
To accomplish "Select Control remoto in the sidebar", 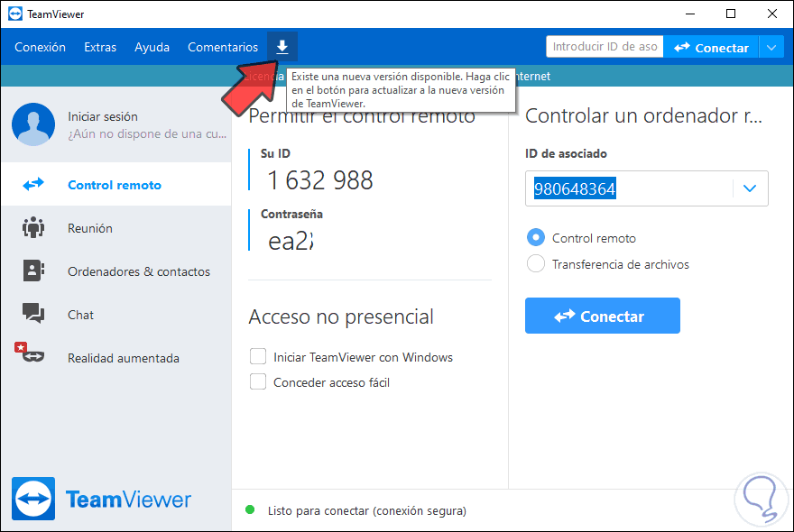I will [116, 184].
